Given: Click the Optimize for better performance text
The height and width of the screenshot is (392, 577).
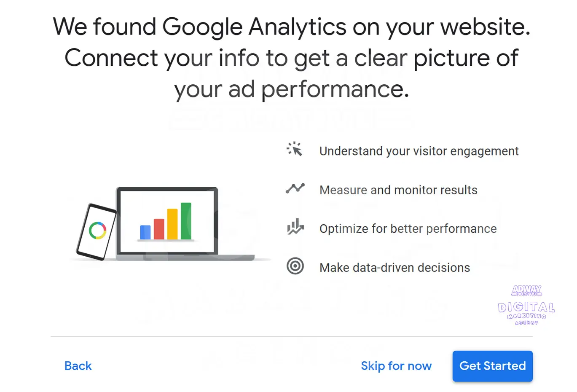Looking at the screenshot, I should (x=408, y=228).
